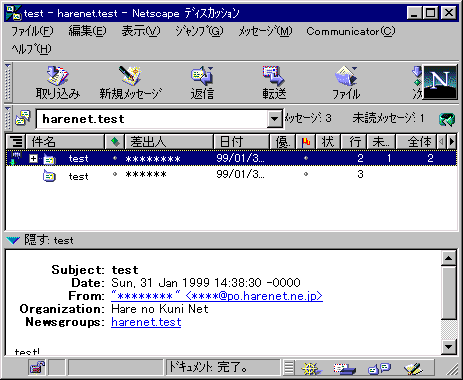Toggle read status dot of first test message

click(x=115, y=158)
